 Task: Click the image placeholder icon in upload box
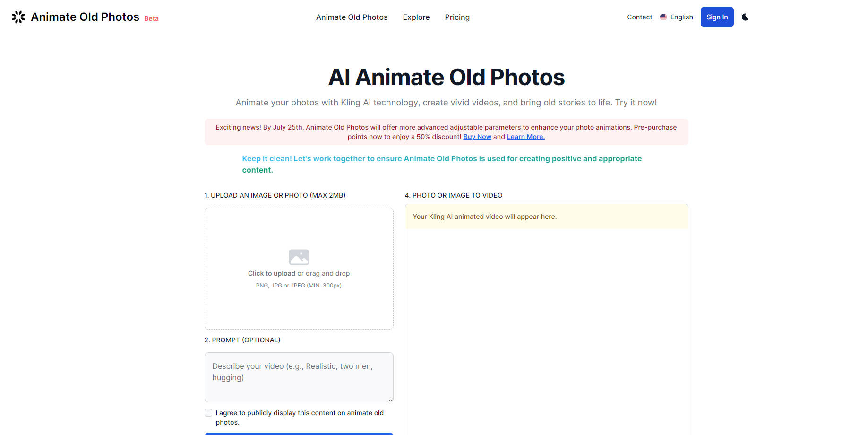[299, 256]
